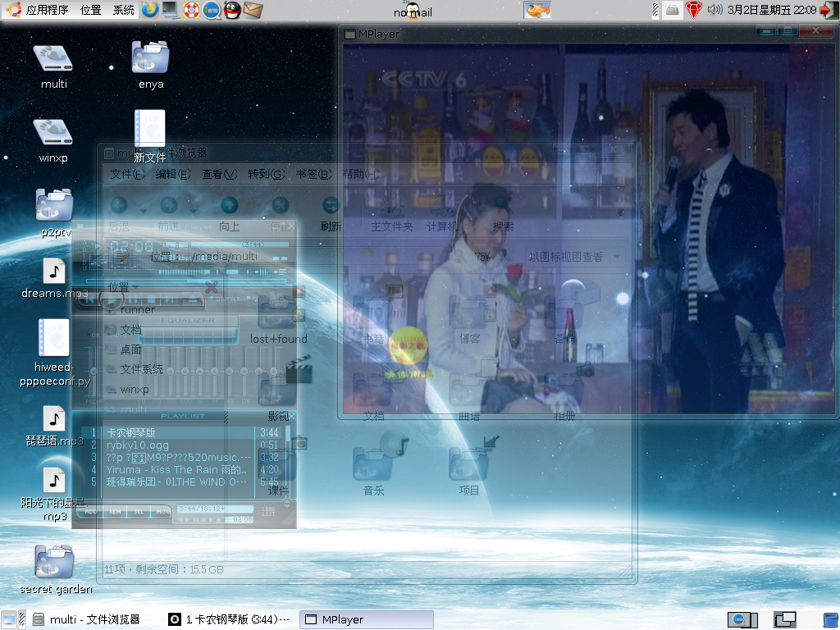The height and width of the screenshot is (630, 840).
Task: Select the 'secret garden' desktop folder
Action: point(55,569)
